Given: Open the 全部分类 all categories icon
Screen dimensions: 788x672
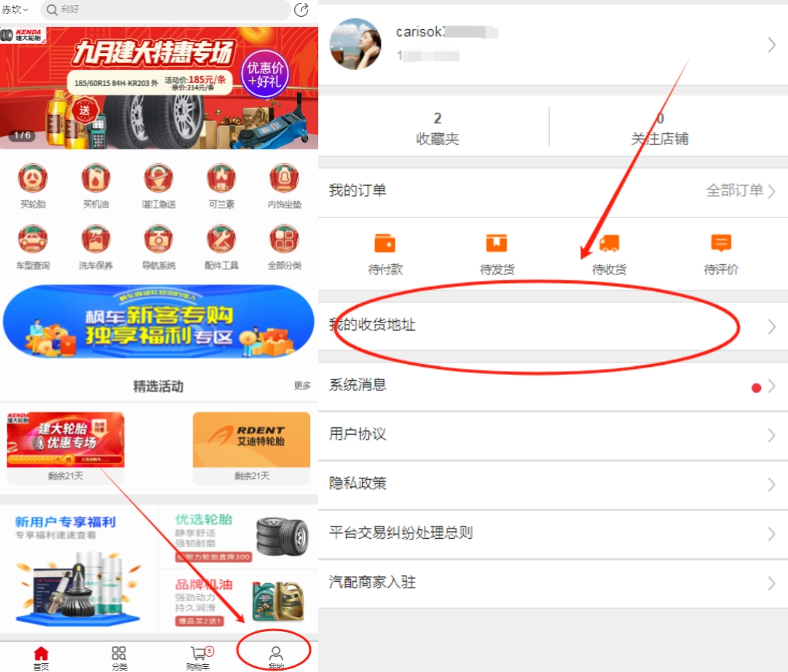Looking at the screenshot, I should point(283,240).
